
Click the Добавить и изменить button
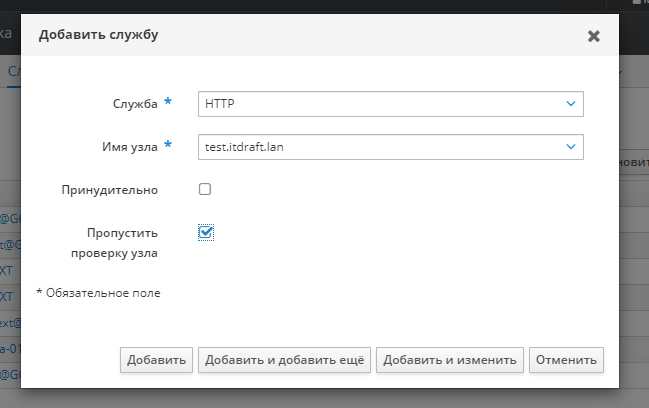click(x=449, y=360)
